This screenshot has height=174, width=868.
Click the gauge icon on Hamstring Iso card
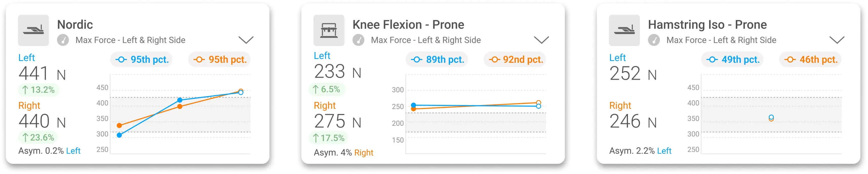click(654, 40)
